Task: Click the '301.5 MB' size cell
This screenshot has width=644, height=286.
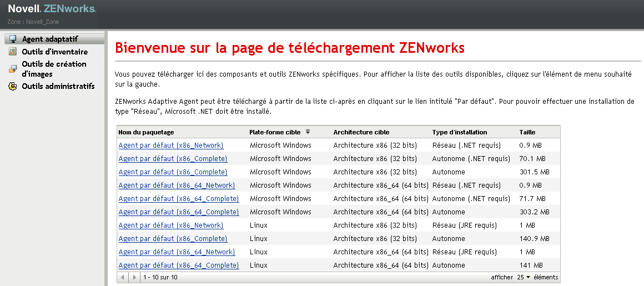Action: click(x=534, y=172)
